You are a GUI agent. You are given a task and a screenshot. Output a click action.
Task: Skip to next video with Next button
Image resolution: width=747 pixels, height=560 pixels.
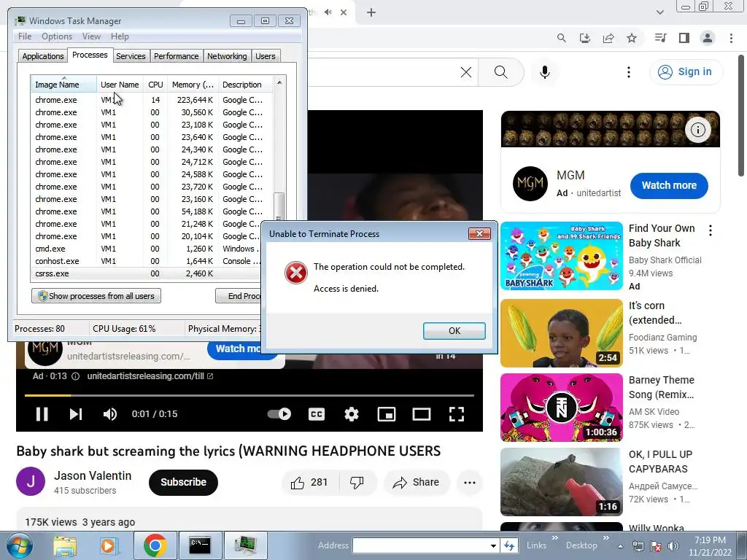click(76, 414)
